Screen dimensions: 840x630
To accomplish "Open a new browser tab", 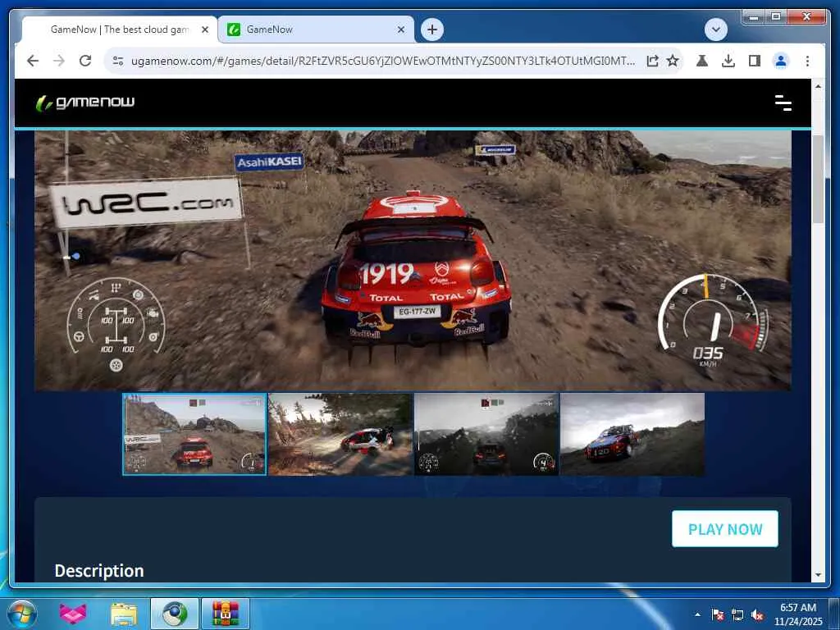I will (x=432, y=30).
